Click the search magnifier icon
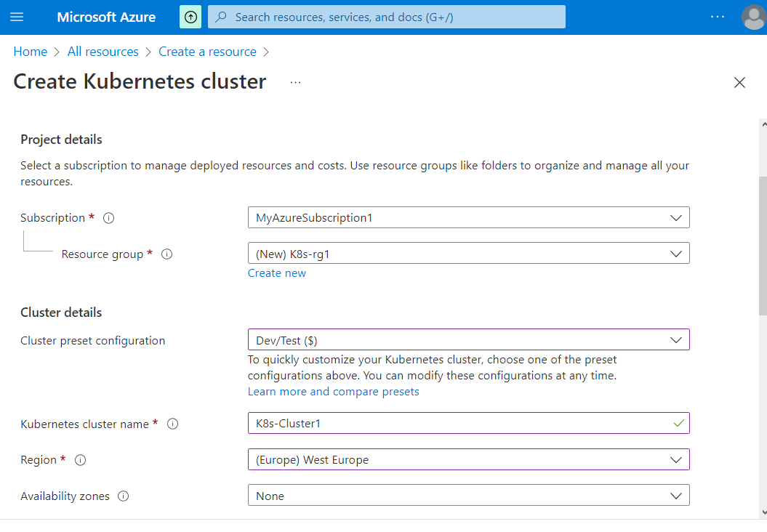This screenshot has height=532, width=767. [221, 17]
